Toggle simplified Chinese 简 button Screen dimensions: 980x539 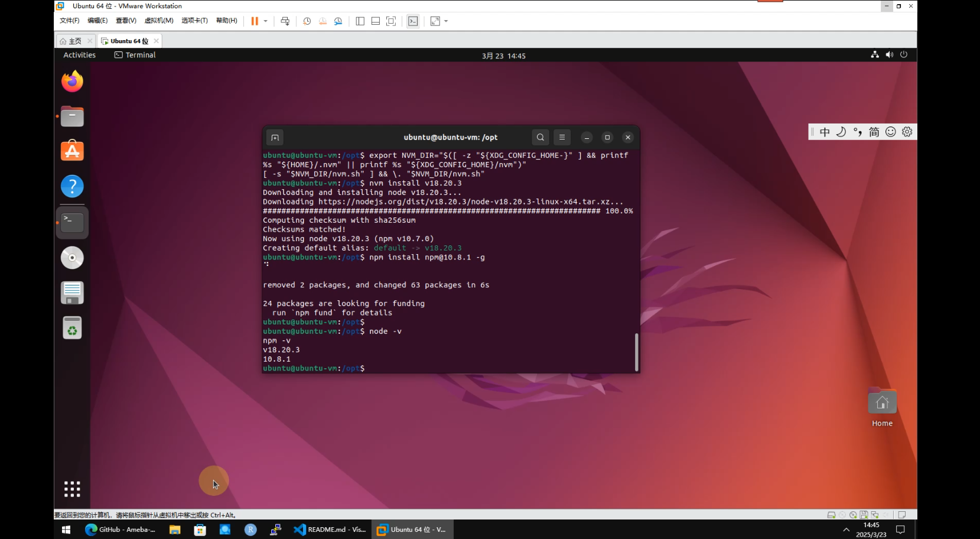click(874, 132)
